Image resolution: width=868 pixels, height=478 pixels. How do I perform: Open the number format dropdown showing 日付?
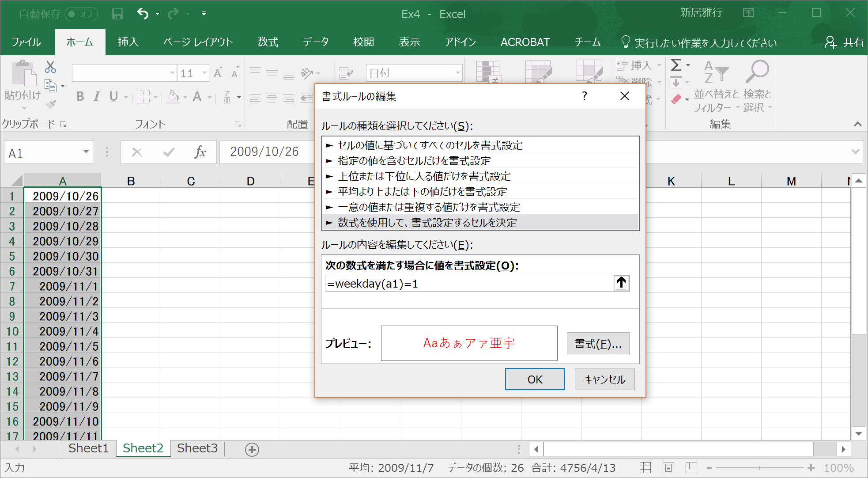pyautogui.click(x=458, y=73)
